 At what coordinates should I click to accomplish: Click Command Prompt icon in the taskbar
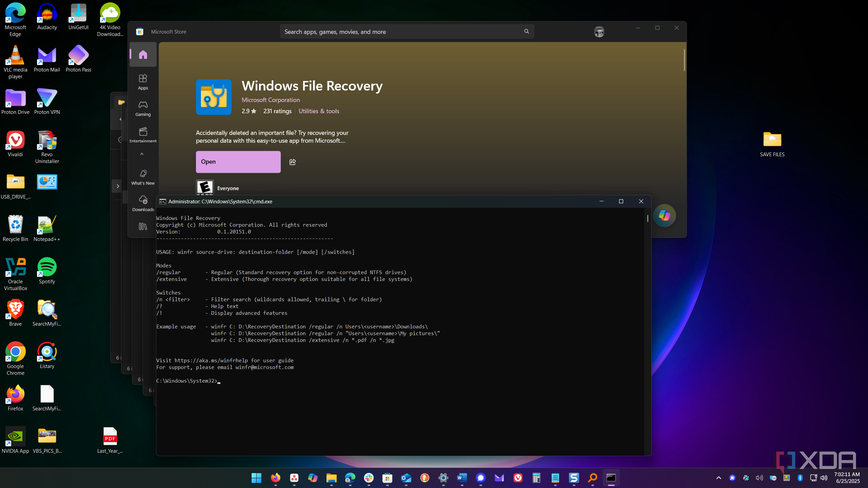pos(611,478)
